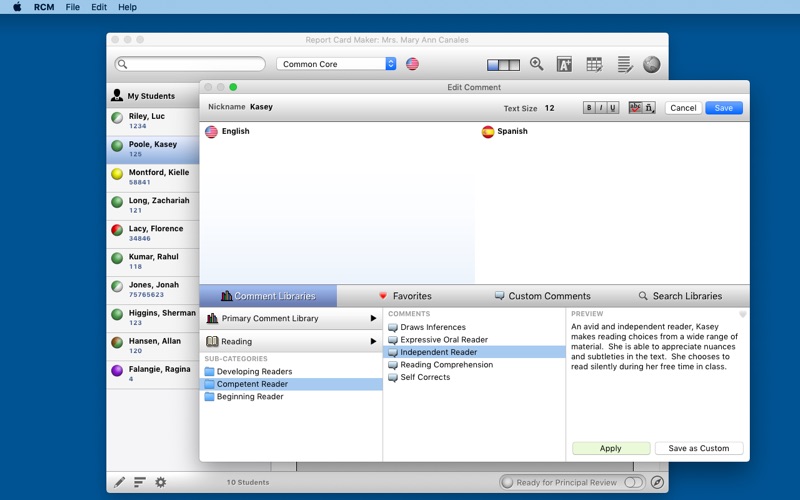Click the red-green status ball for Lacy

pos(117,230)
